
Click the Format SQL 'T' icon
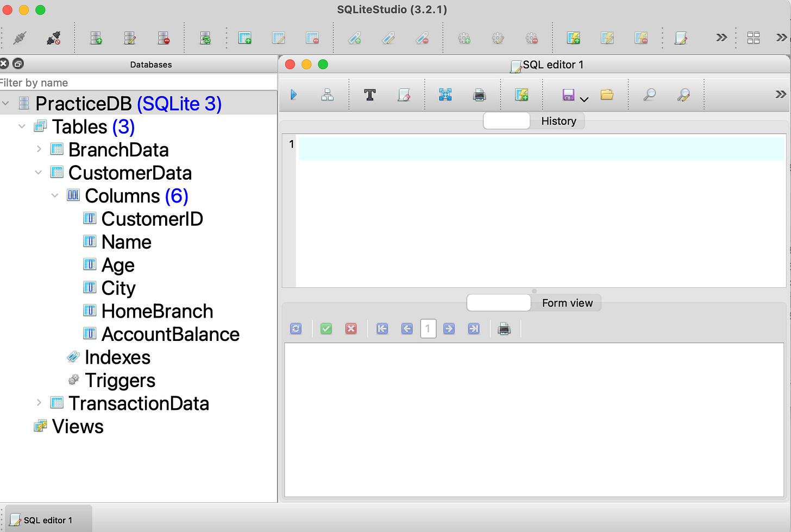pos(370,95)
